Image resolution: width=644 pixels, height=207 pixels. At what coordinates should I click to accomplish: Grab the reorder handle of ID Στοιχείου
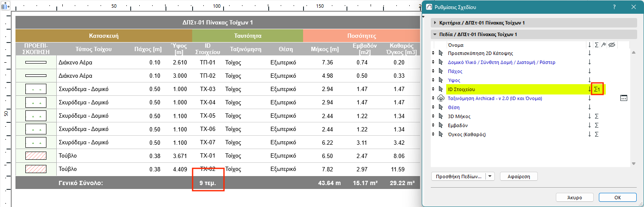pyautogui.click(x=433, y=89)
